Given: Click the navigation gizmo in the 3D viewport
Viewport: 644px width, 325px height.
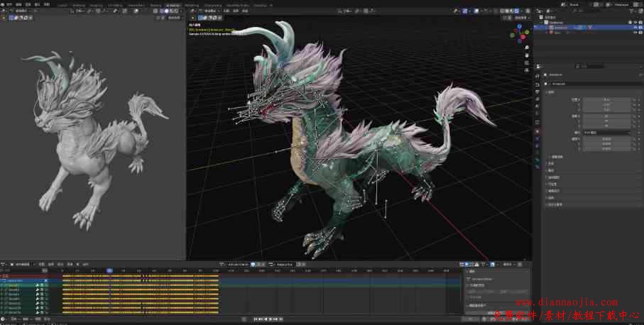Looking at the screenshot, I should (520, 33).
